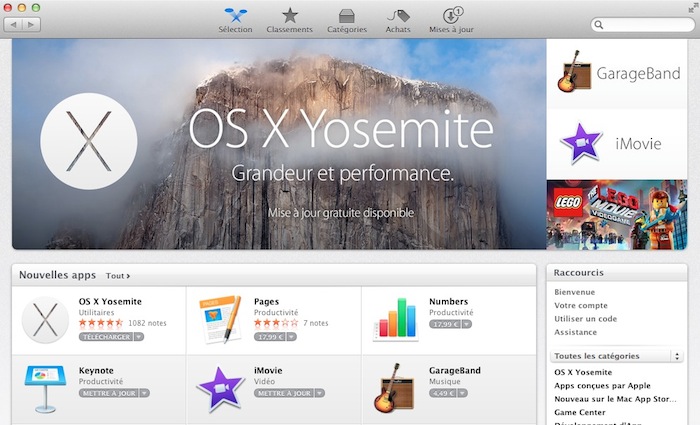Click the green zoom window button

click(x=36, y=8)
